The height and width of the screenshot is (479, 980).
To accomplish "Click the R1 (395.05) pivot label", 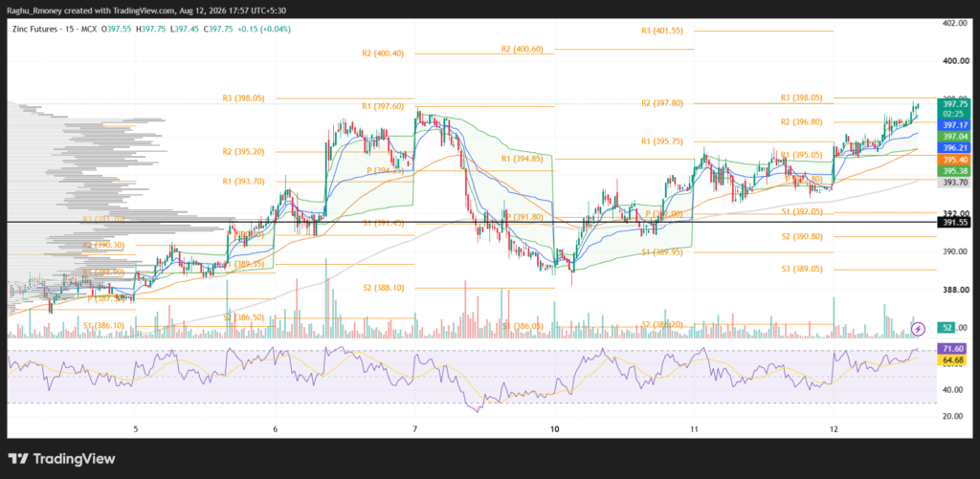I will 804,155.
